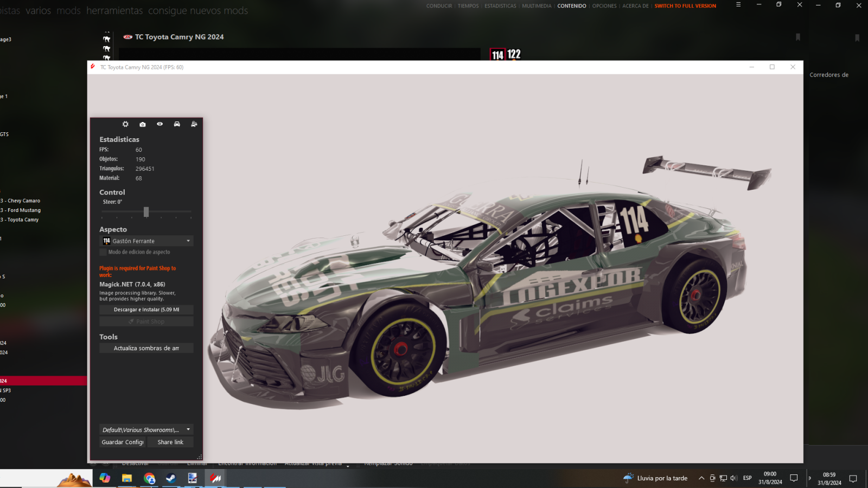868x488 pixels.
Task: Open the ACERCA DE menu
Action: click(x=635, y=6)
